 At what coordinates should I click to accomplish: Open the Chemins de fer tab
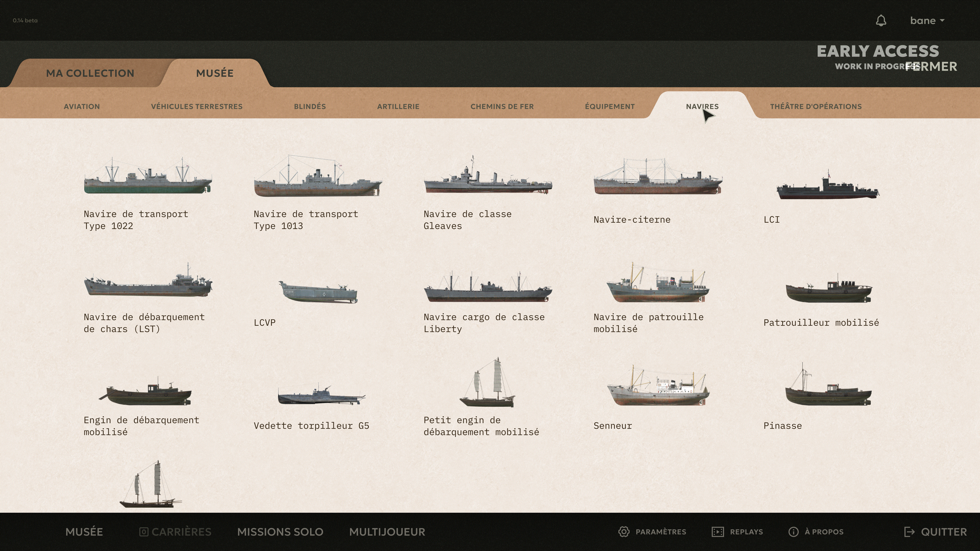pos(502,106)
